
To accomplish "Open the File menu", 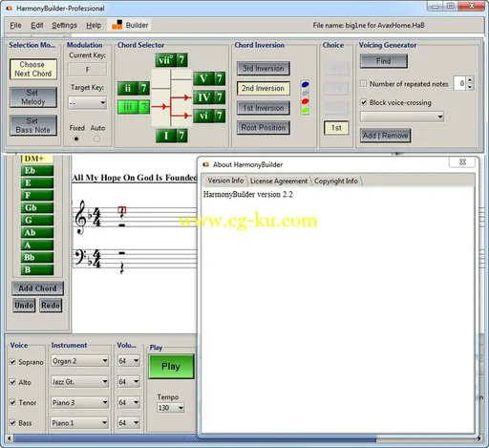I will pyautogui.click(x=15, y=25).
